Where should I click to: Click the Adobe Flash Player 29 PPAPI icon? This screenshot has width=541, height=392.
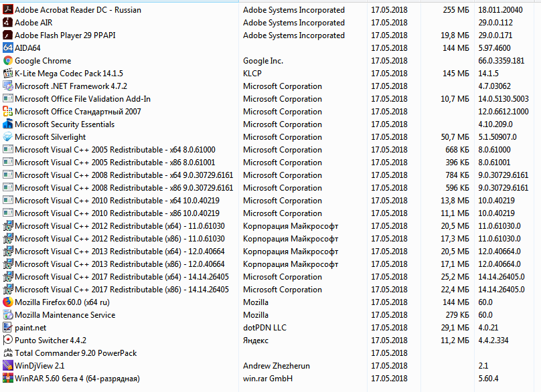[x=7, y=35]
